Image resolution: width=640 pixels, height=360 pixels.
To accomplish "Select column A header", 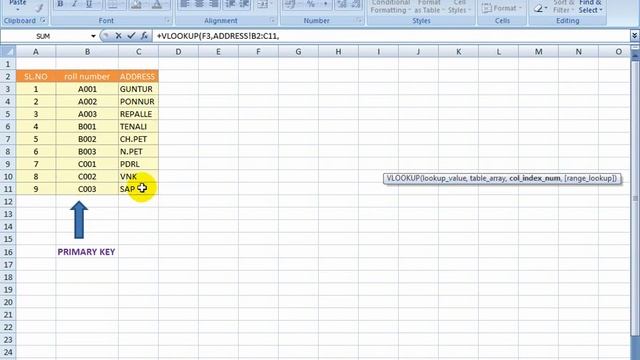I will pos(36,52).
